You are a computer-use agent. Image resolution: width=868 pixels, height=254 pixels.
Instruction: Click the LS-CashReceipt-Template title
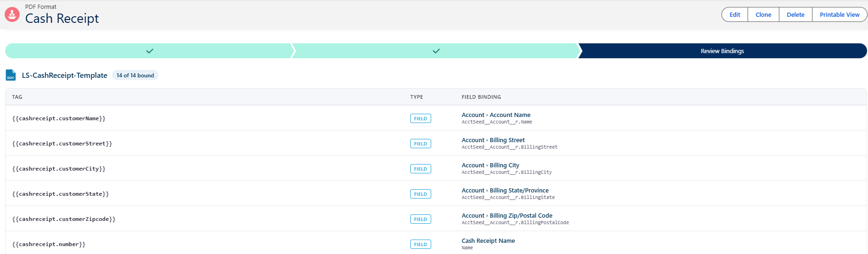pyautogui.click(x=64, y=75)
